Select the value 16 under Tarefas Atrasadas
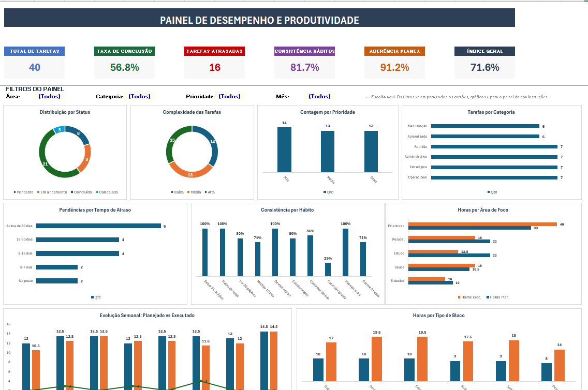 214,67
